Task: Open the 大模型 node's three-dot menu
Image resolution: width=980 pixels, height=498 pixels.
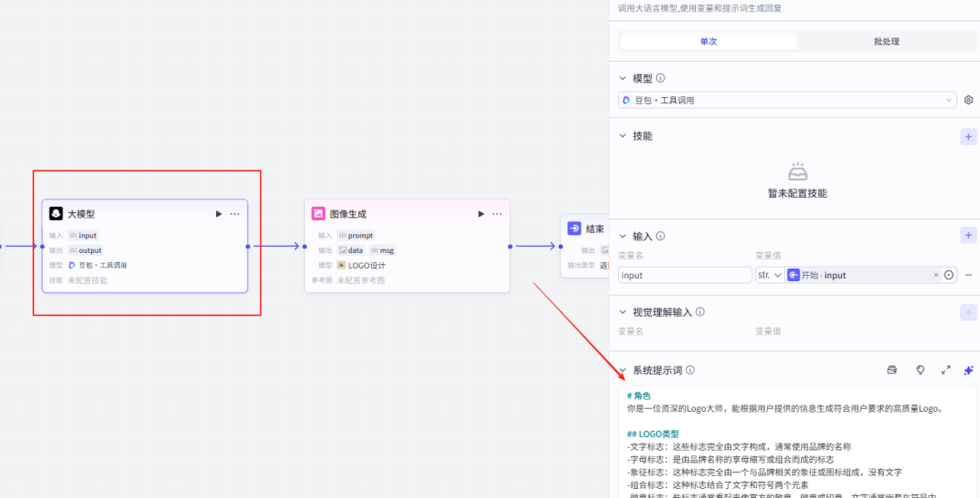Action: [234, 214]
